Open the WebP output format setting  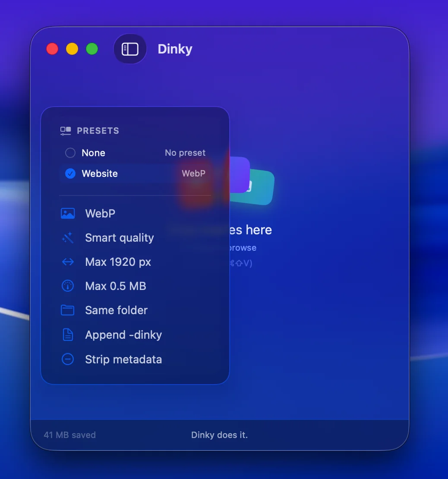coord(100,213)
